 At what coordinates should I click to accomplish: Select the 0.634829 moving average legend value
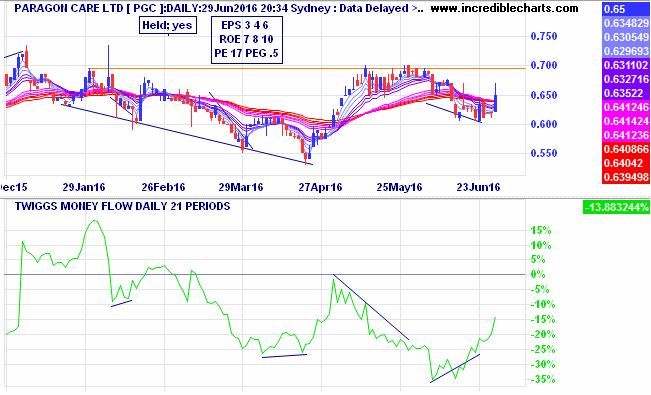pos(626,23)
